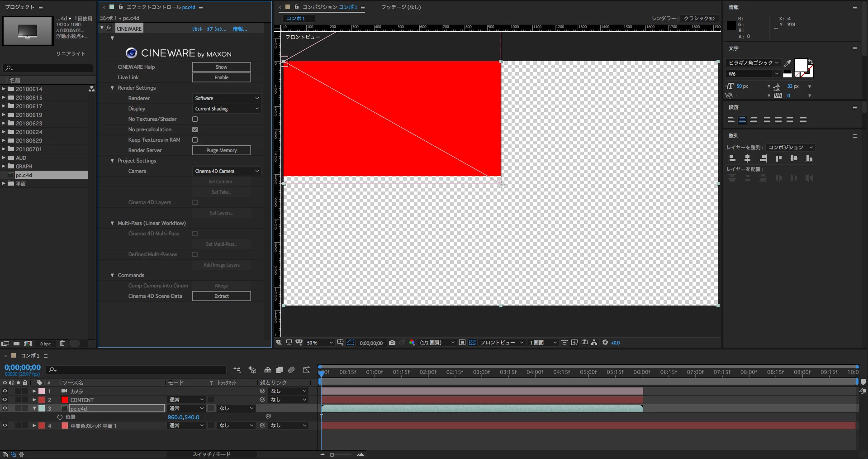The height and width of the screenshot is (459, 868).
Task: Expand the 20180614 folder in Project panel
Action: (4, 89)
